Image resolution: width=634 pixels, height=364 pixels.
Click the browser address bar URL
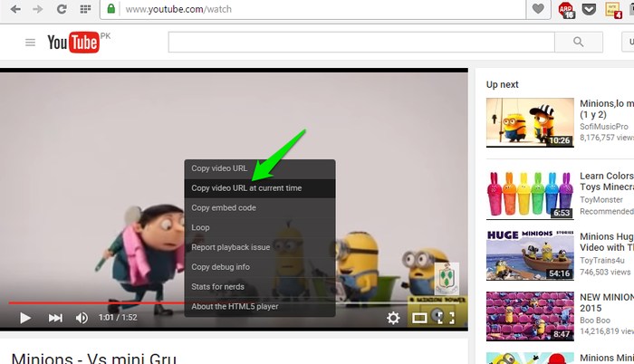pos(178,9)
